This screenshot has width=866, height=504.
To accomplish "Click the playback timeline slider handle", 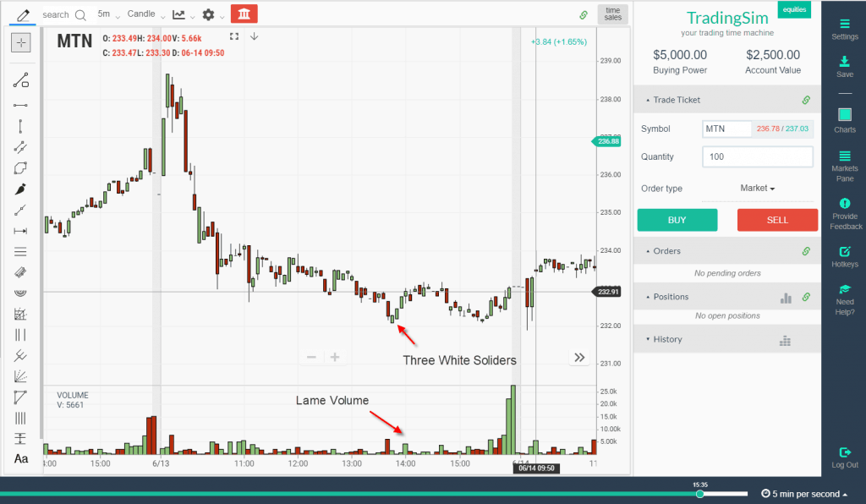I will [x=699, y=494].
